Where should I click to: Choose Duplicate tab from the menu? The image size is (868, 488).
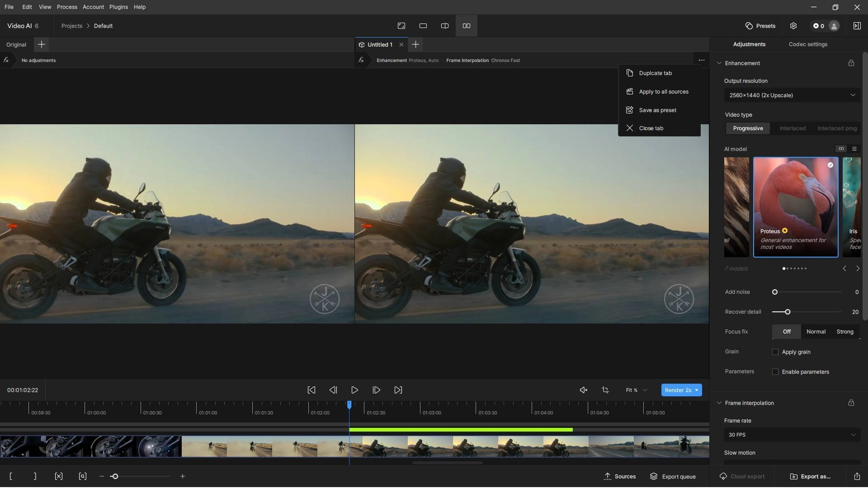[659, 73]
